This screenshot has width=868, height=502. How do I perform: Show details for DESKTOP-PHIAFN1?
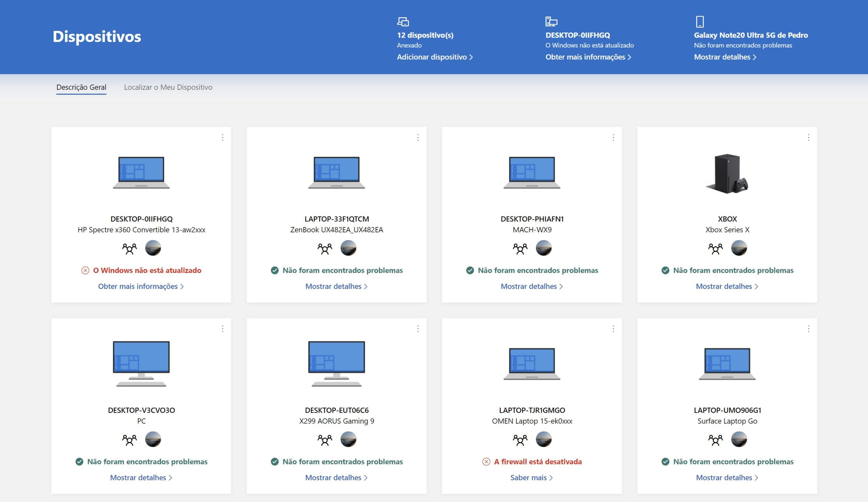pos(532,286)
